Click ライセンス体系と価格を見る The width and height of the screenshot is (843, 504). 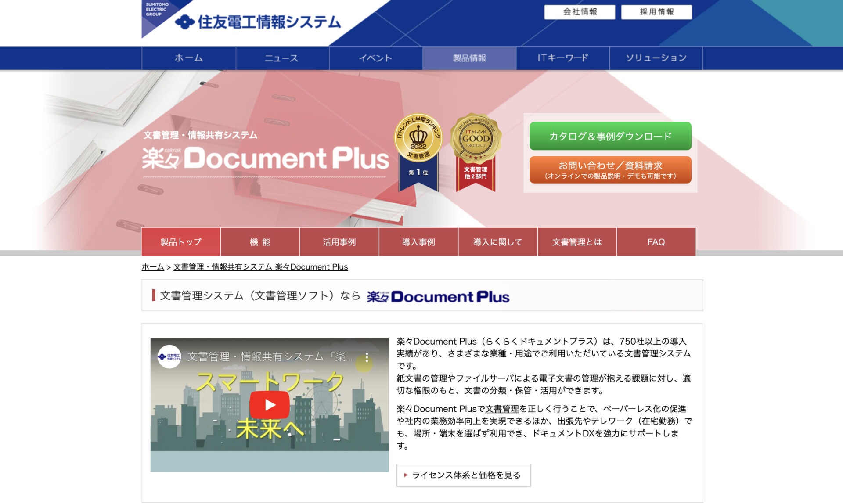point(464,475)
